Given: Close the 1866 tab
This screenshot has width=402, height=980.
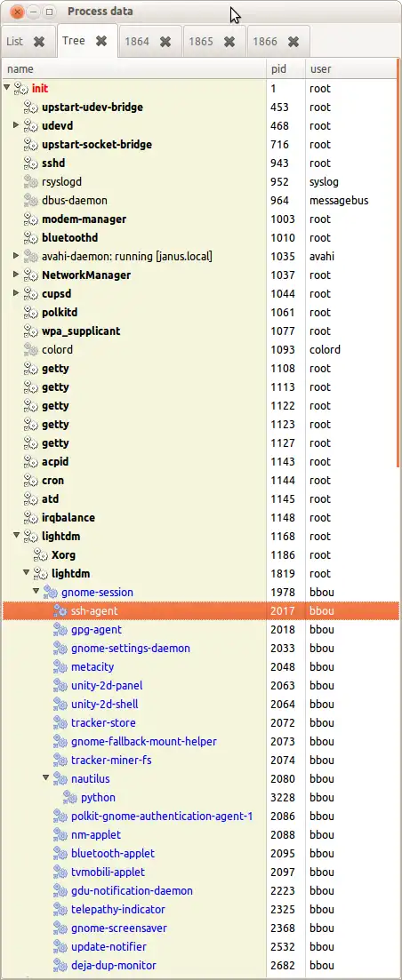Looking at the screenshot, I should (x=293, y=42).
